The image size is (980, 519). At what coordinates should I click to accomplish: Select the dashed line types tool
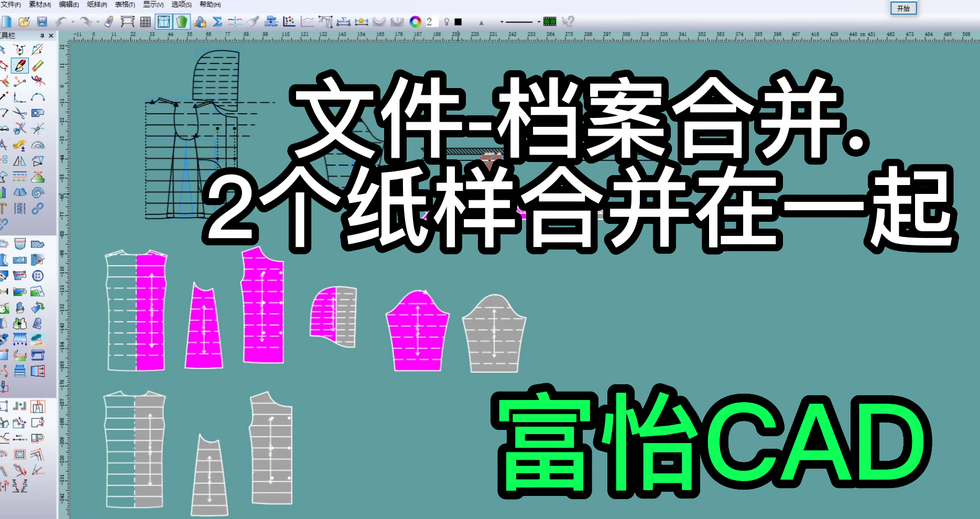pos(20,177)
